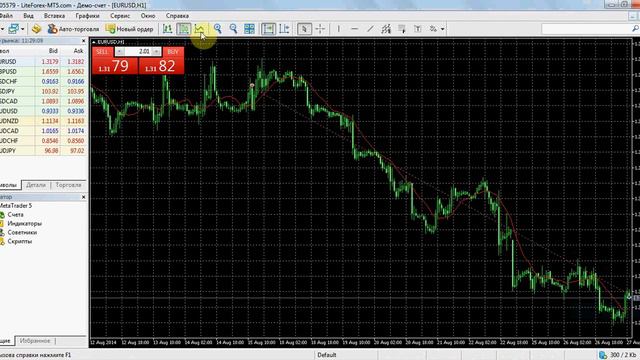The height and width of the screenshot is (360, 640).
Task: Open the chart profiles icon
Action: tap(13, 29)
